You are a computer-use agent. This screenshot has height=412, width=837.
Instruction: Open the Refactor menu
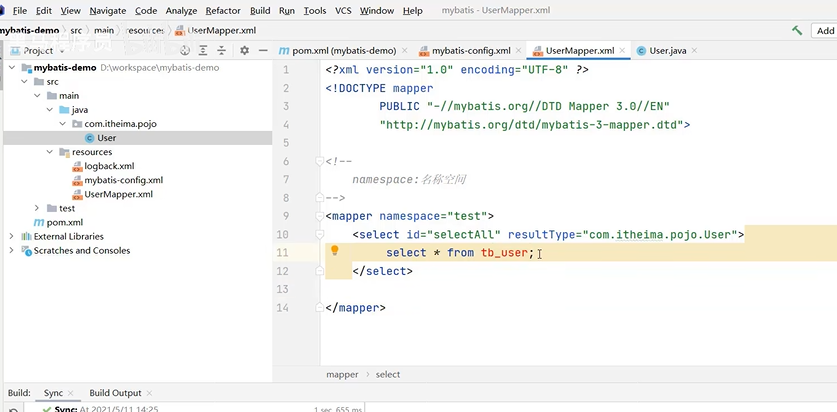222,10
